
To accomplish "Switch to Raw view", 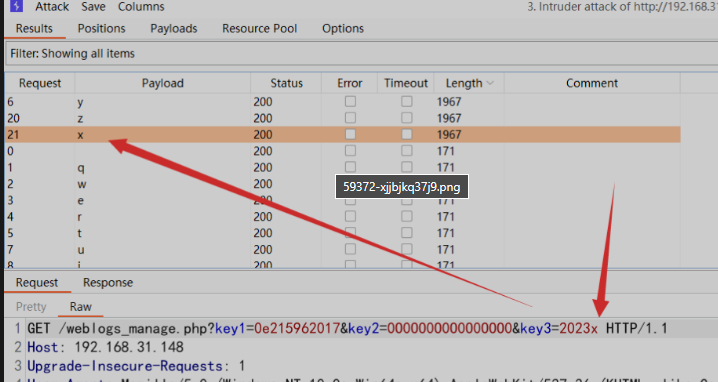I will (81, 307).
